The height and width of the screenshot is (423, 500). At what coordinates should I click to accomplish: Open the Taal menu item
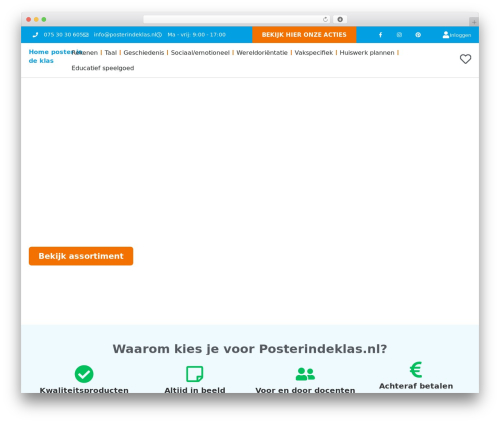[x=111, y=53]
